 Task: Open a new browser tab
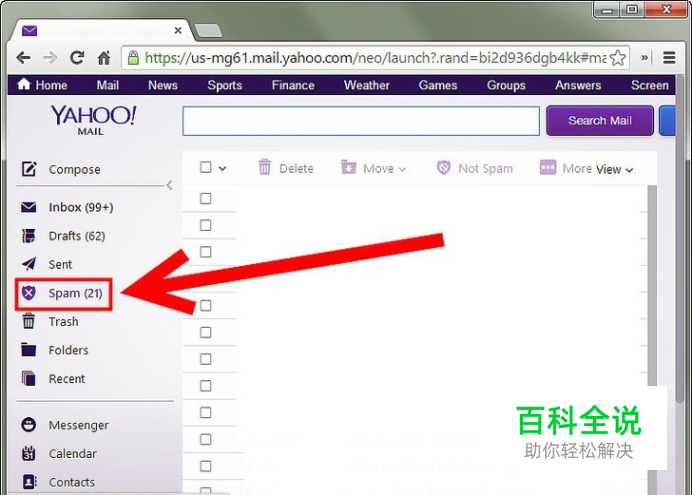209,30
